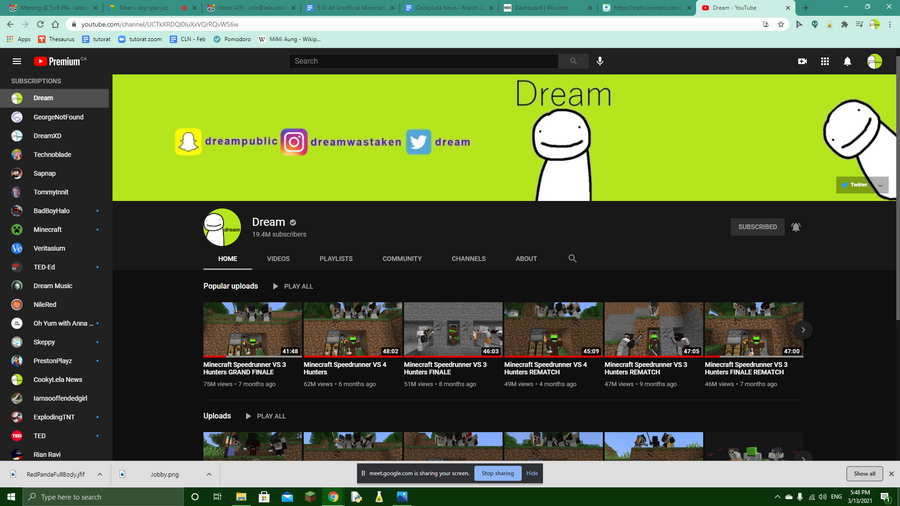Viewport: 900px width, 506px height.
Task: Open the notifications bell in header
Action: (847, 61)
